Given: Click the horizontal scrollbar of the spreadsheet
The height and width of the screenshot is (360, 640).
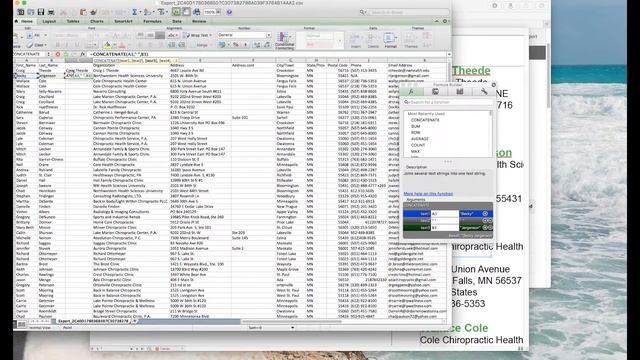Looking at the screenshot, I should tap(291, 322).
